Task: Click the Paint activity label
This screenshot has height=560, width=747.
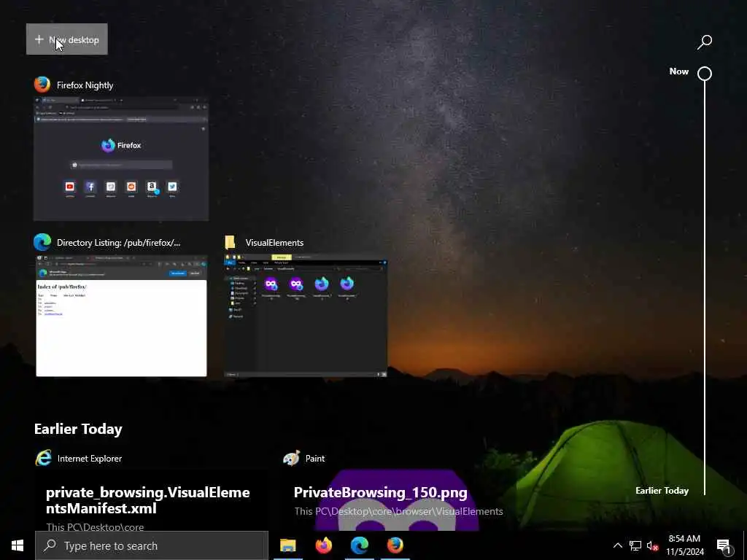Action: [x=315, y=459]
